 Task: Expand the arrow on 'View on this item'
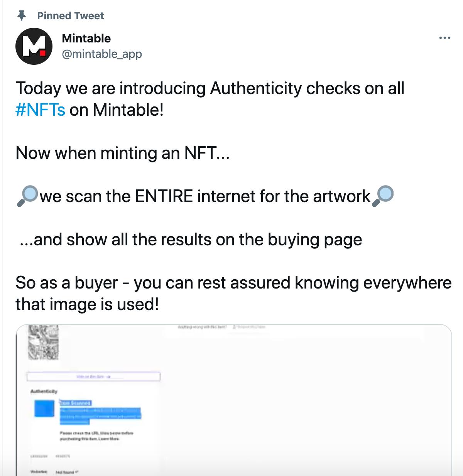[x=108, y=376]
